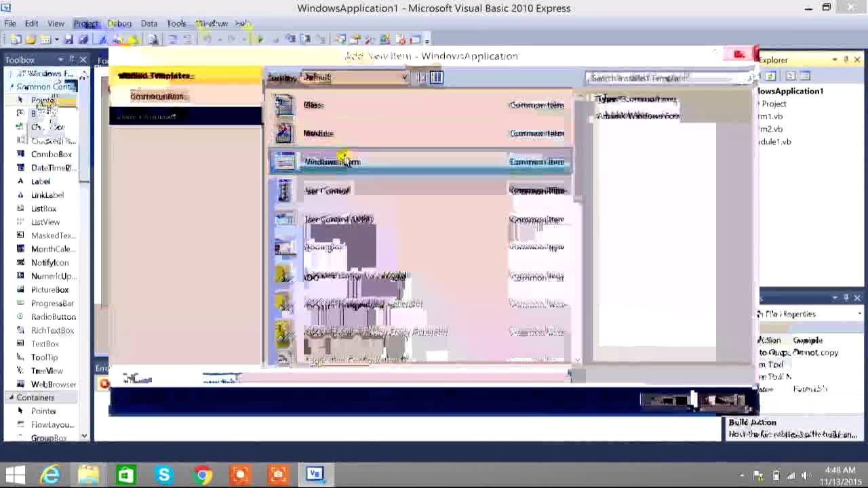Select the Class template icon in dialog
This screenshot has width=868, height=488.
(284, 105)
